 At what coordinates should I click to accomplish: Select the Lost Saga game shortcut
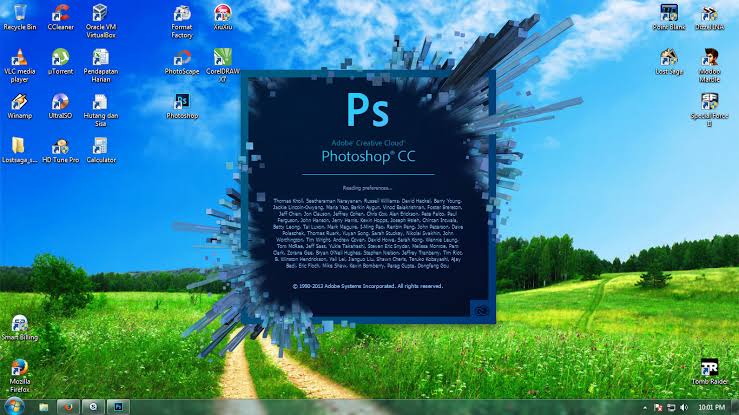tap(669, 61)
